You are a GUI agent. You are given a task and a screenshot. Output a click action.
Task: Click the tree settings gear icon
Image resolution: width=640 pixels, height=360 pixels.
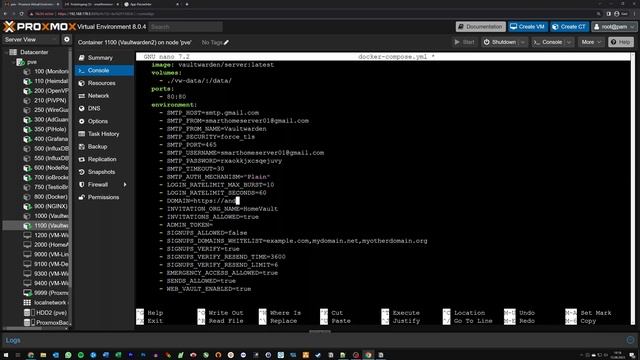67,40
